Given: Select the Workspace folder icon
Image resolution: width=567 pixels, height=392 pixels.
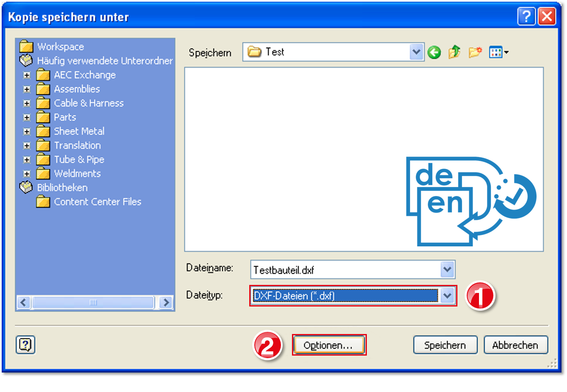Looking at the screenshot, I should pos(26,47).
